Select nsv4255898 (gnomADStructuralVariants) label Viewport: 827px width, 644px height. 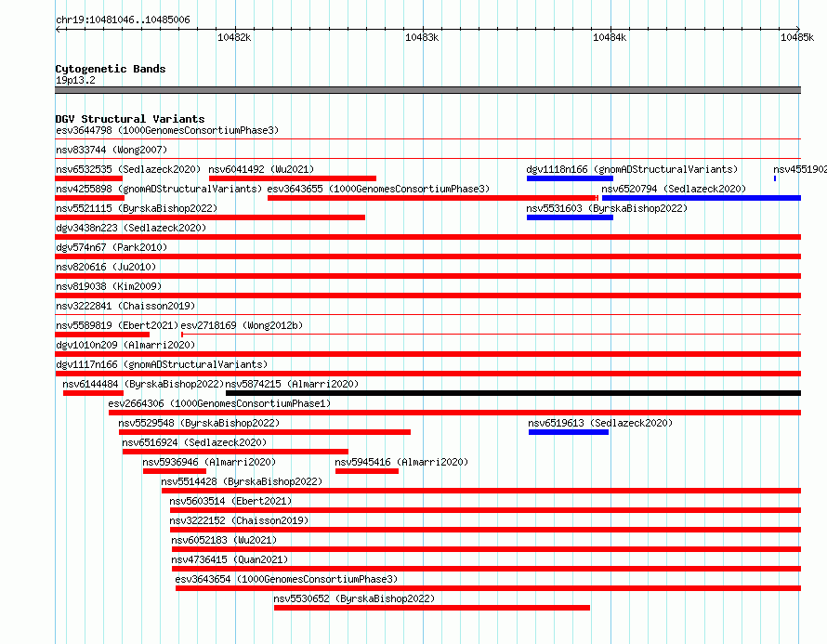pyautogui.click(x=159, y=189)
